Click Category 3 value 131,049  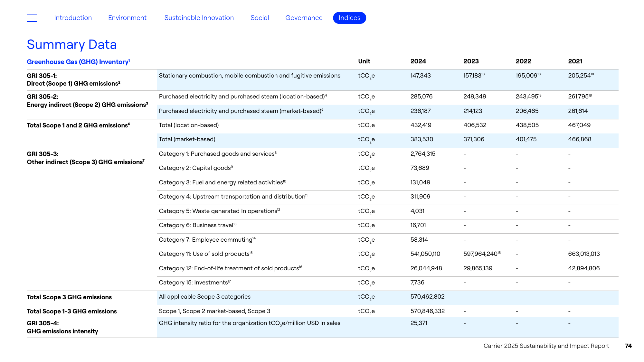[420, 182]
